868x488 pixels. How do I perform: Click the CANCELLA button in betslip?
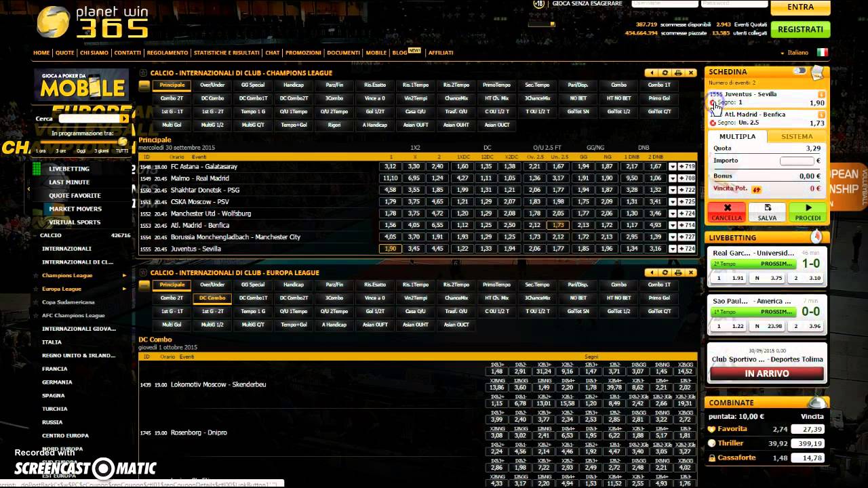coord(727,212)
